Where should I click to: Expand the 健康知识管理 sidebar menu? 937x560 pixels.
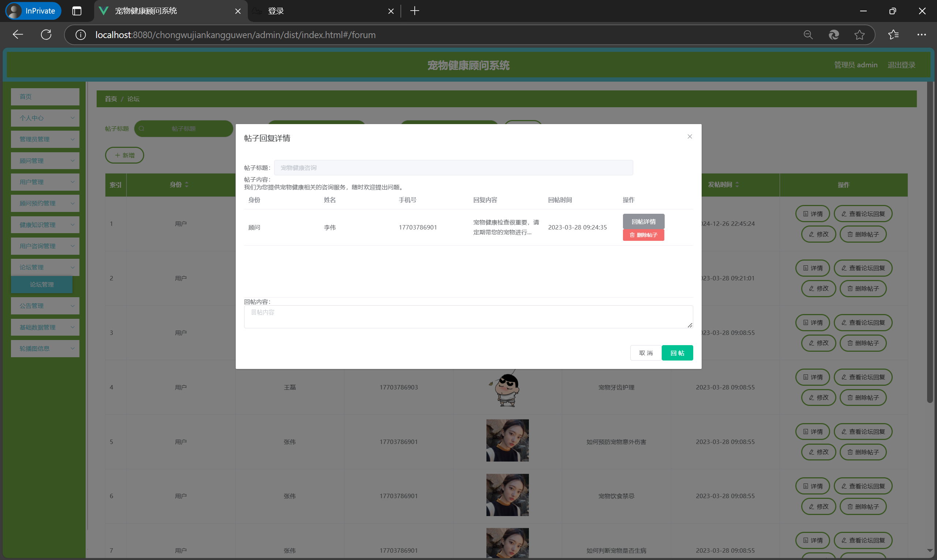tap(45, 224)
